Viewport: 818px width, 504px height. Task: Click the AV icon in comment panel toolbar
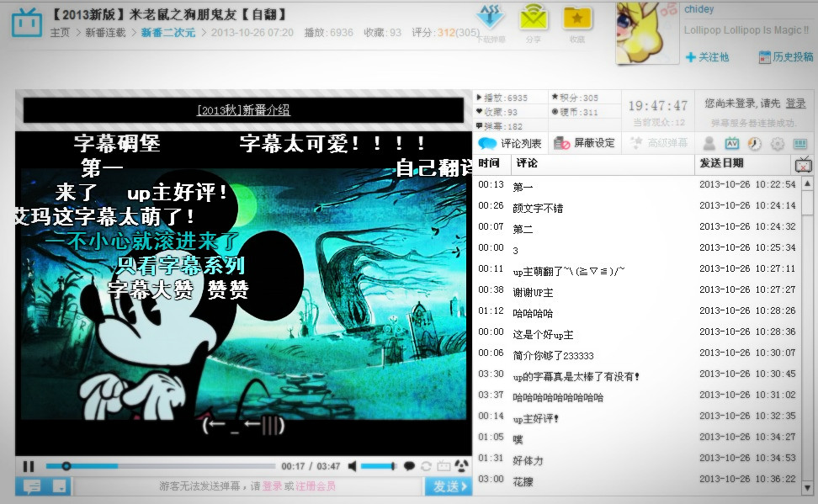[x=731, y=144]
